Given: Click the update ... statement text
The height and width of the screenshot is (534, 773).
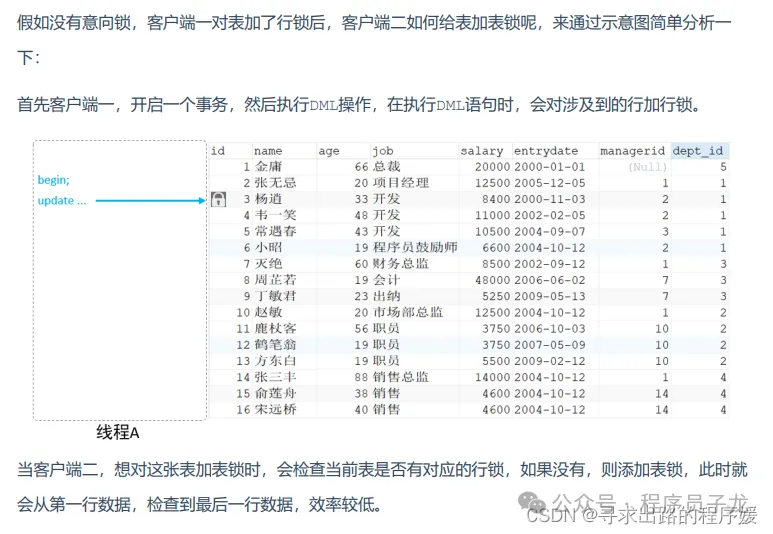Looking at the screenshot, I should click(62, 201).
